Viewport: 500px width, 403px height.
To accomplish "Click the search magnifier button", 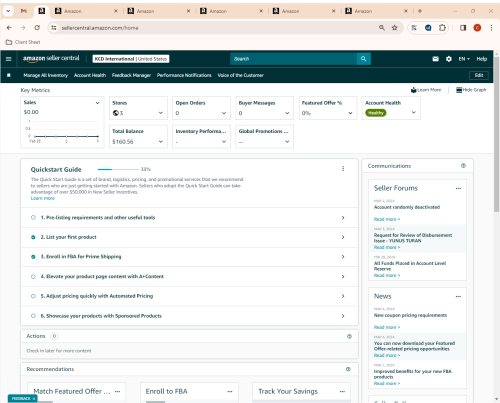I will pyautogui.click(x=364, y=59).
